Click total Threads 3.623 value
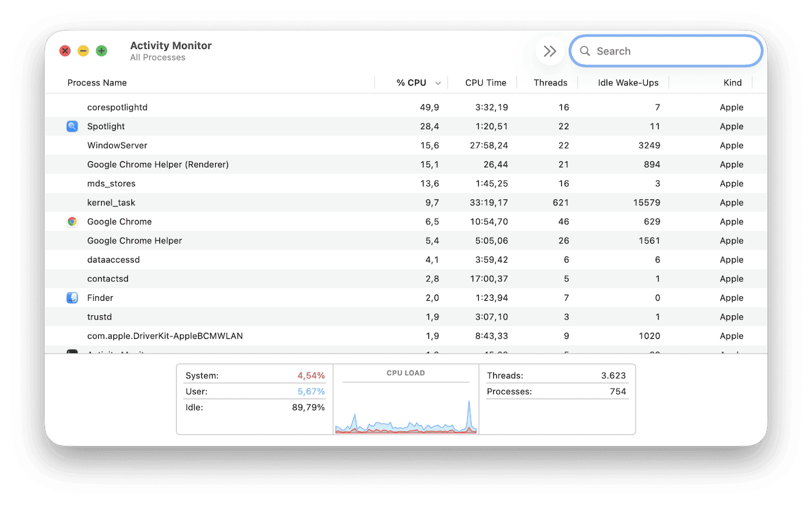 point(613,376)
